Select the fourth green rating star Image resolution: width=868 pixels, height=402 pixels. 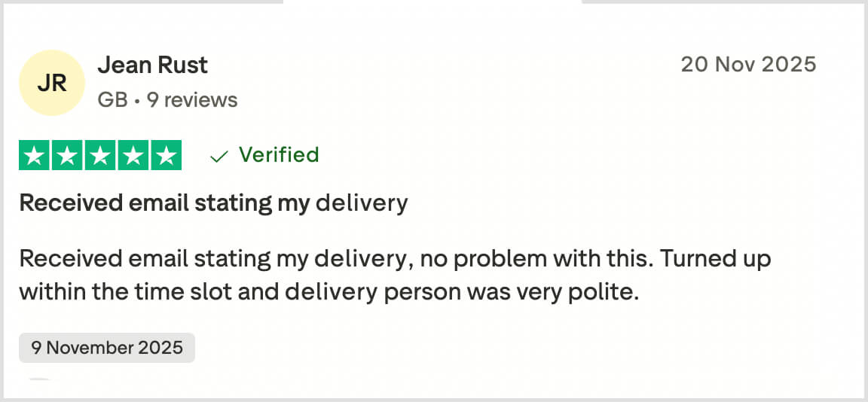133,155
